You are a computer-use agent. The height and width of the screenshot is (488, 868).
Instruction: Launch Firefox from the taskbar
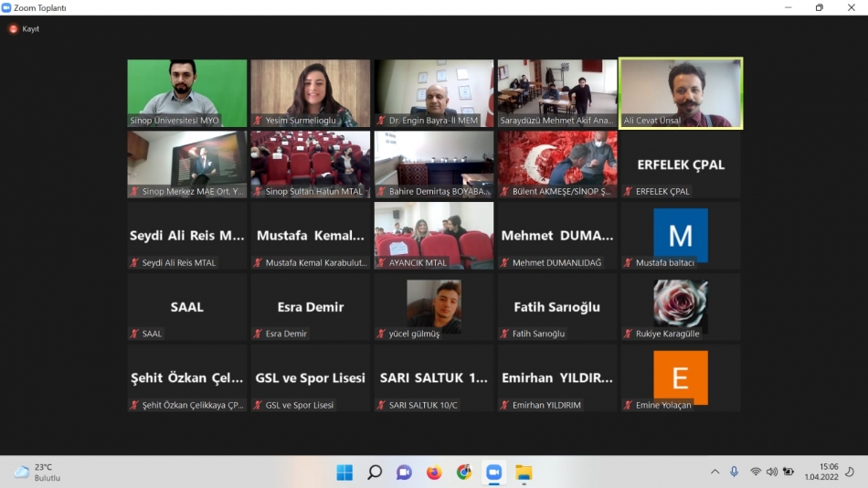click(x=434, y=472)
